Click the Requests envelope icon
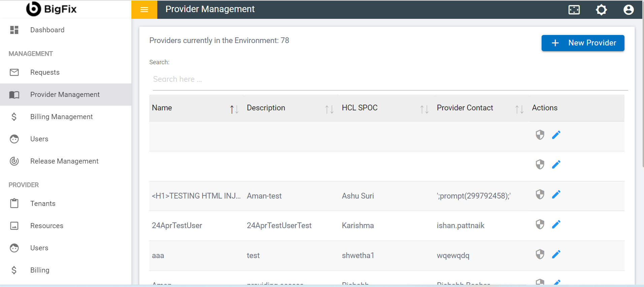Image resolution: width=644 pixels, height=287 pixels. coord(14,72)
